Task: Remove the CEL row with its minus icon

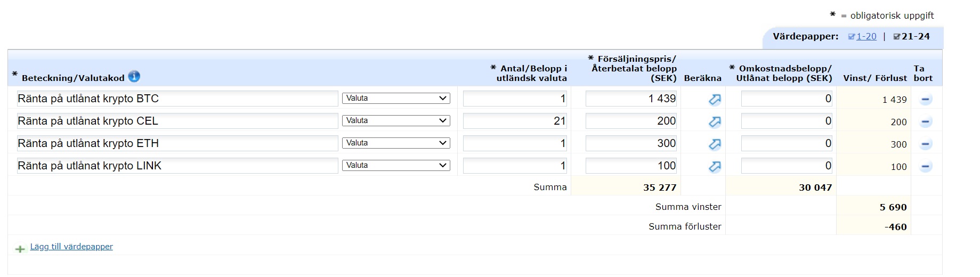Action: pyautogui.click(x=926, y=122)
